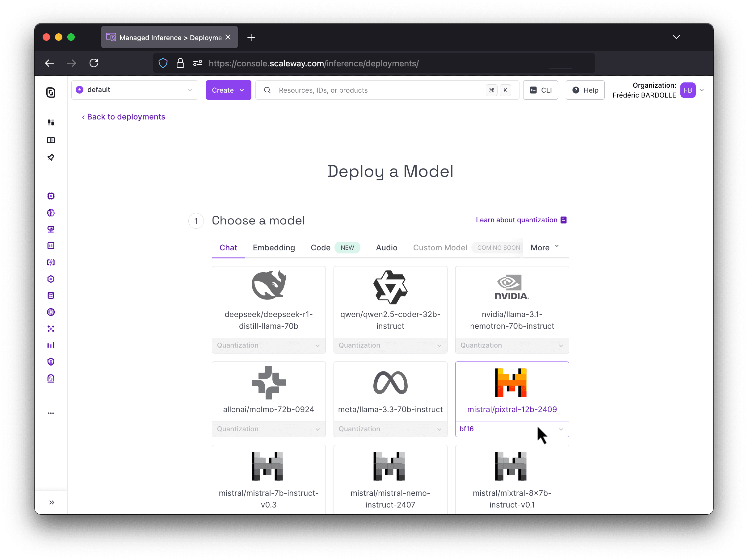The image size is (748, 560).
Task: Click the three-dots more icon in sidebar
Action: point(51,413)
